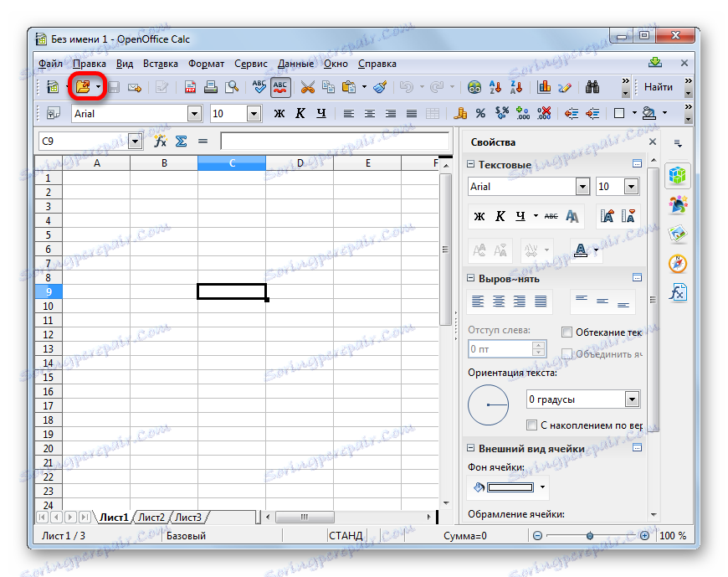This screenshot has width=728, height=577.
Task: Open Page Preview magnifier icon
Action: point(231,87)
